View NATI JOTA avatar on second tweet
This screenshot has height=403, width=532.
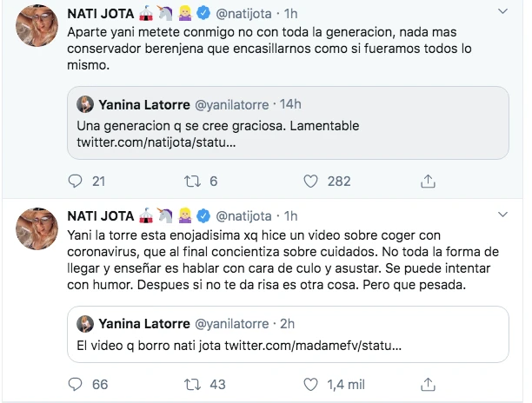point(36,229)
